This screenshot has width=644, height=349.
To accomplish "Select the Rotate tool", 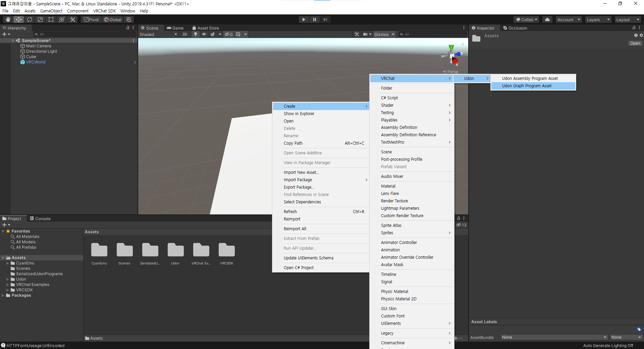I will tap(30, 19).
